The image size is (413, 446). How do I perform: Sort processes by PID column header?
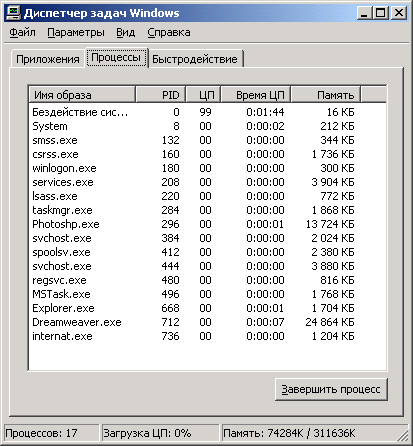161,95
